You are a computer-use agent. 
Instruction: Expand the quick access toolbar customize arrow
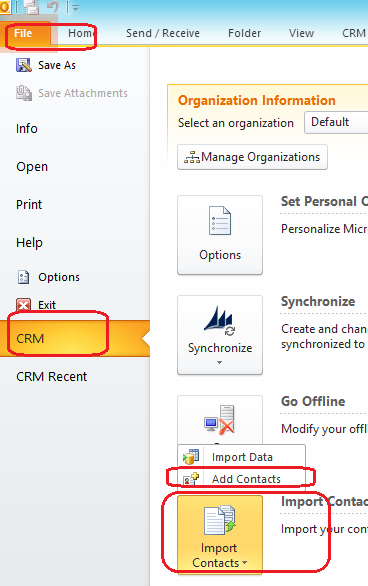(75, 7)
